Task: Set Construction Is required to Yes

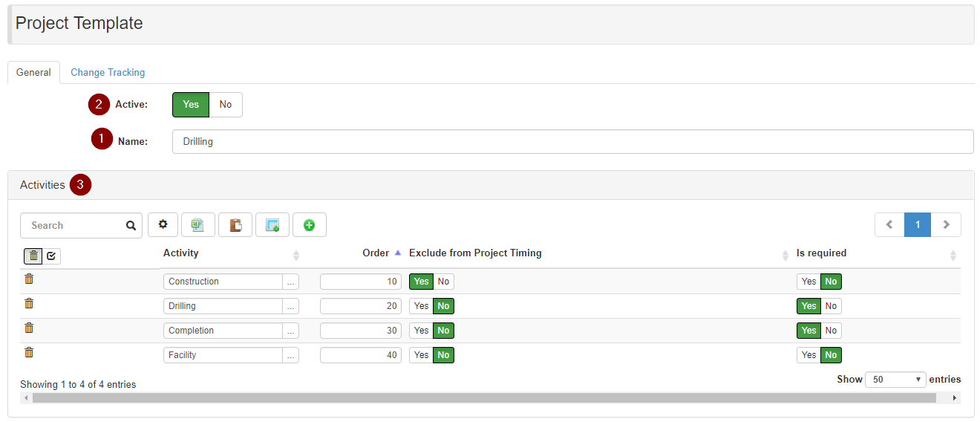Action: coord(808,282)
